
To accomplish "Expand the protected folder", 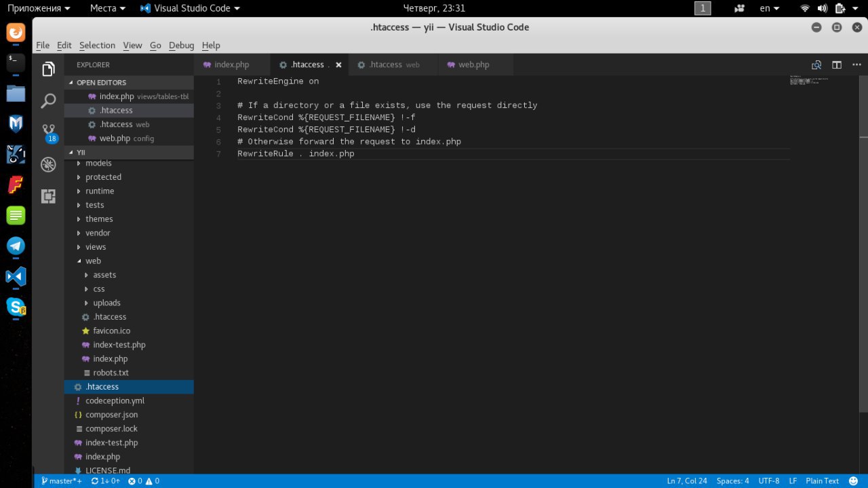I will pos(129,177).
